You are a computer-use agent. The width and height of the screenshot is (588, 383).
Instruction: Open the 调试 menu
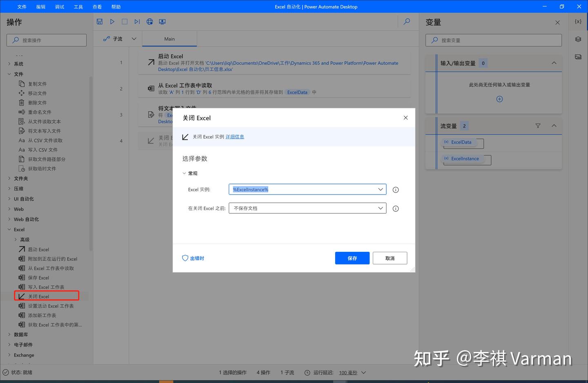coord(59,7)
